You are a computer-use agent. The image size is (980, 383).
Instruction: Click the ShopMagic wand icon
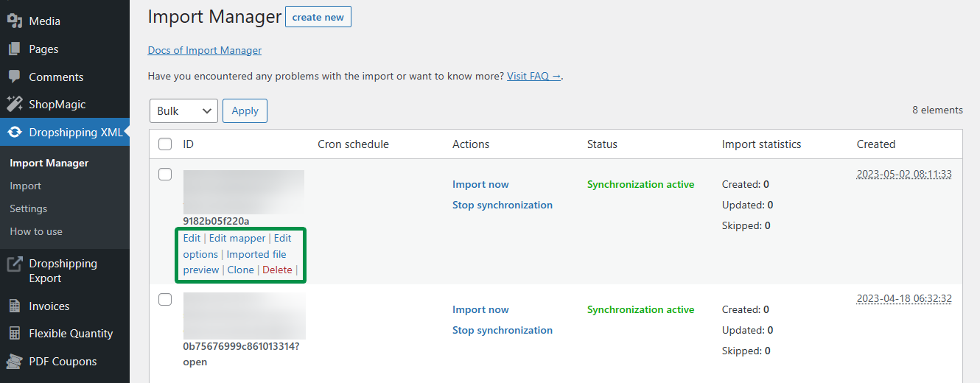coord(15,105)
